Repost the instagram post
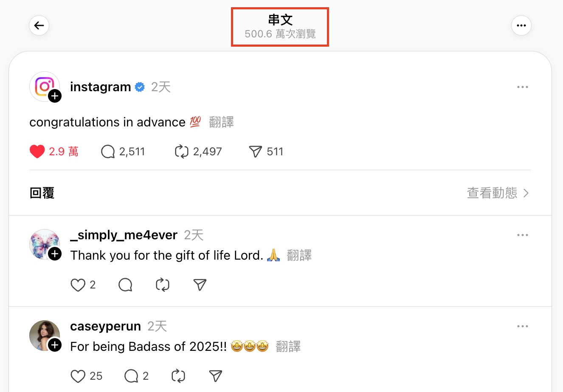Image resolution: width=563 pixels, height=392 pixels. click(x=181, y=151)
